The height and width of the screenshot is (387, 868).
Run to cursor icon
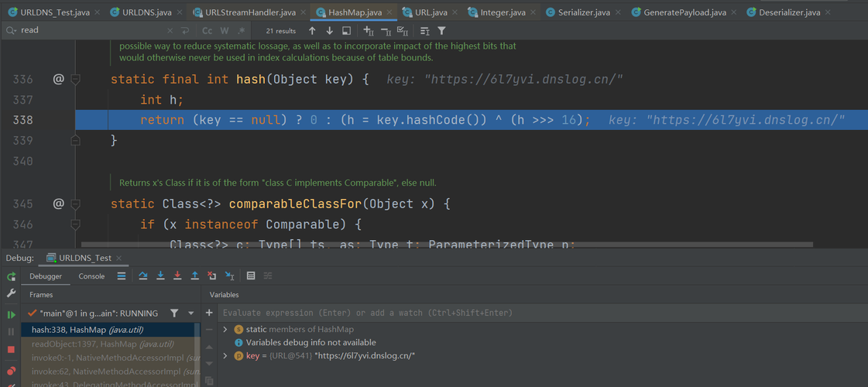click(229, 276)
